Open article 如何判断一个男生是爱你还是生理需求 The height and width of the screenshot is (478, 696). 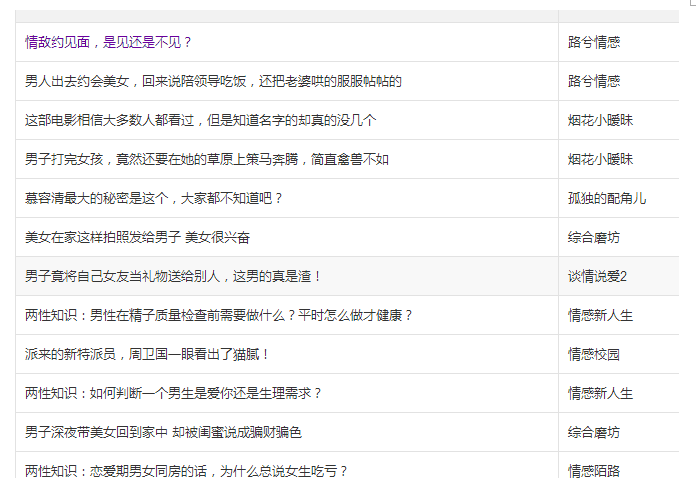pos(173,394)
